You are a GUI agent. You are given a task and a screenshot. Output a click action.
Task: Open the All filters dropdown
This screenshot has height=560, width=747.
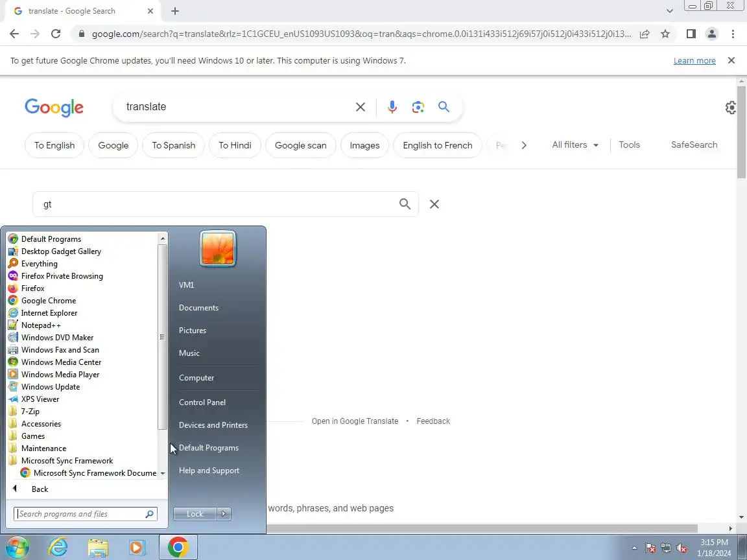tap(575, 145)
